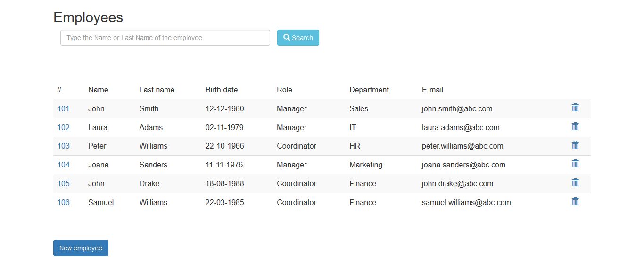
Task: Click the Role column header
Action: (x=284, y=90)
